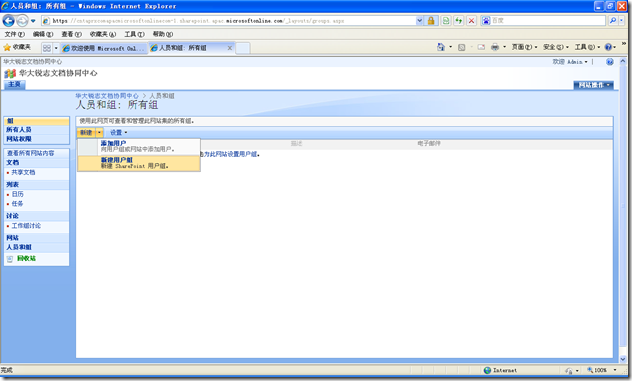Viewport: 632px width, 381px height.
Task: Open the 欢迎 Admin user menu
Action: point(570,62)
